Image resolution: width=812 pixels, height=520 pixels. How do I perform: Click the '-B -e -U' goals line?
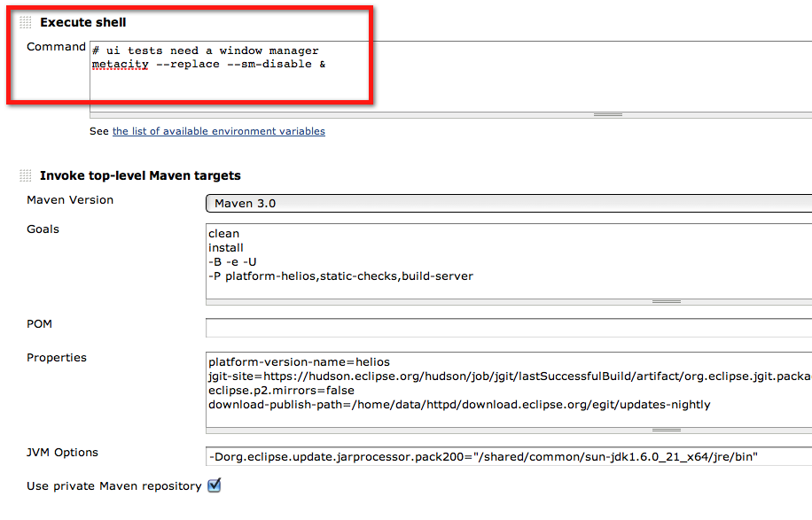[232, 262]
